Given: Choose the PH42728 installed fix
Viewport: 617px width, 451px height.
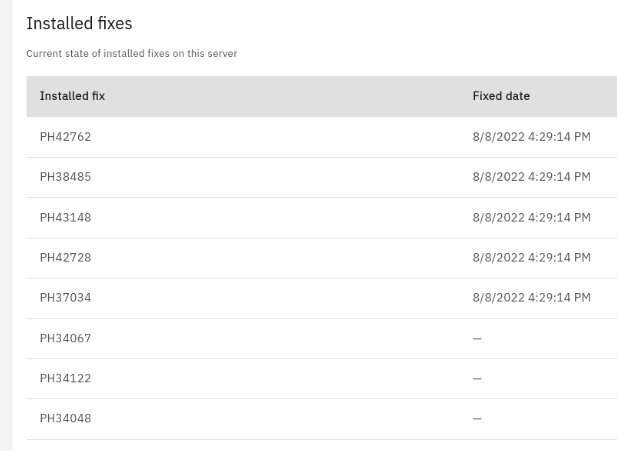Looking at the screenshot, I should (65, 258).
